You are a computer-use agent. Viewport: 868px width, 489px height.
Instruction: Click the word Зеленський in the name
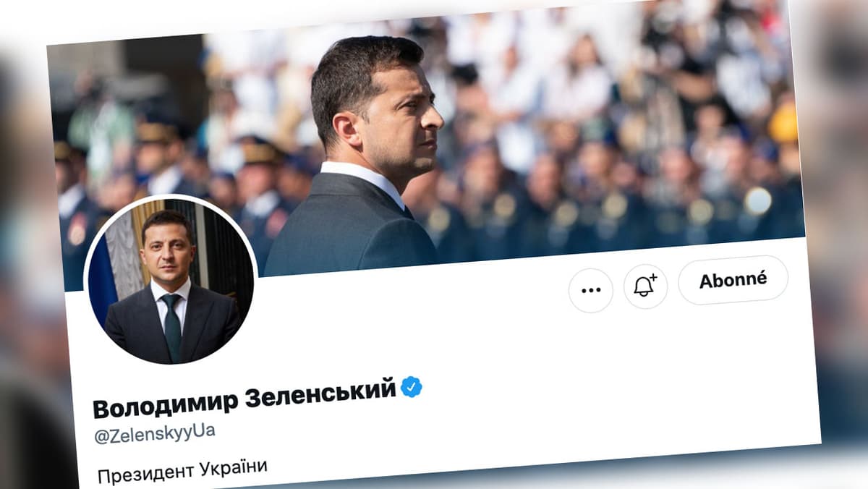pyautogui.click(x=321, y=393)
